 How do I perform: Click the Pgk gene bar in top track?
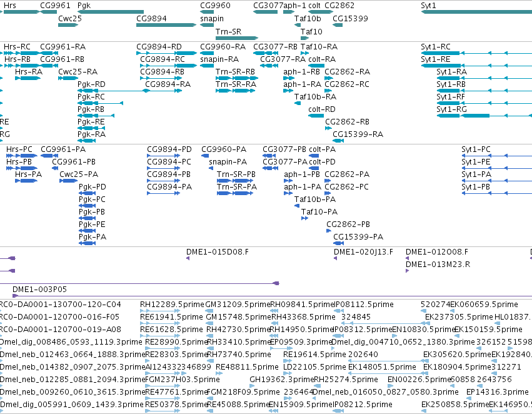tap(111, 12)
